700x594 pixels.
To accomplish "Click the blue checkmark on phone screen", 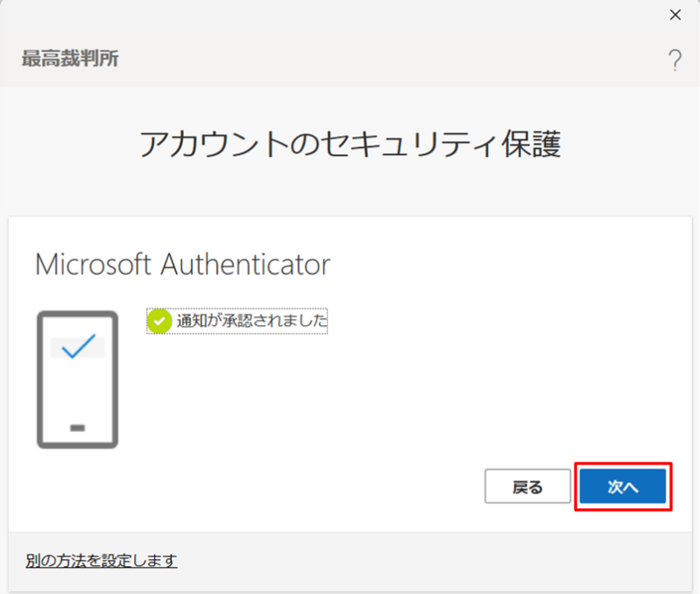I will pos(79,346).
